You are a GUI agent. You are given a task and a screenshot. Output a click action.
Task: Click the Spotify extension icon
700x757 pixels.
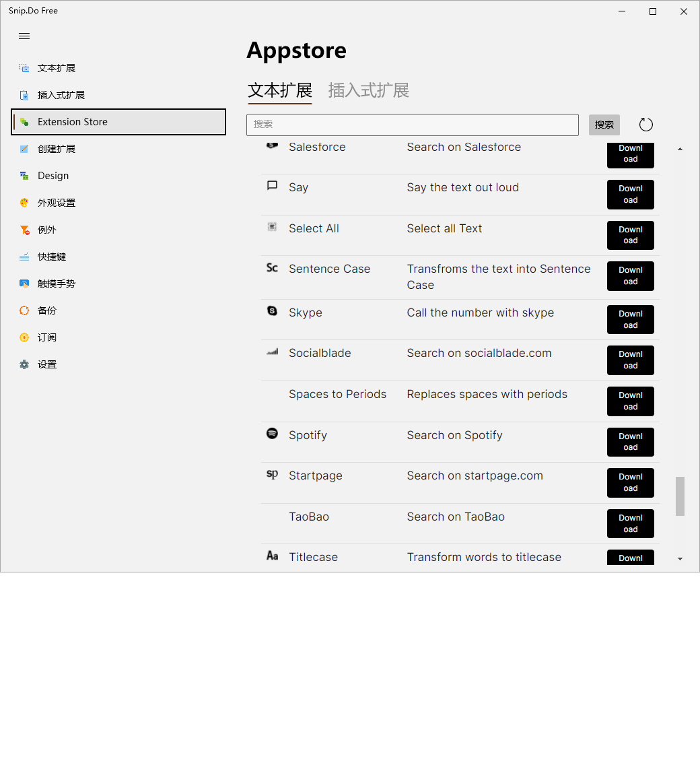[x=272, y=434]
